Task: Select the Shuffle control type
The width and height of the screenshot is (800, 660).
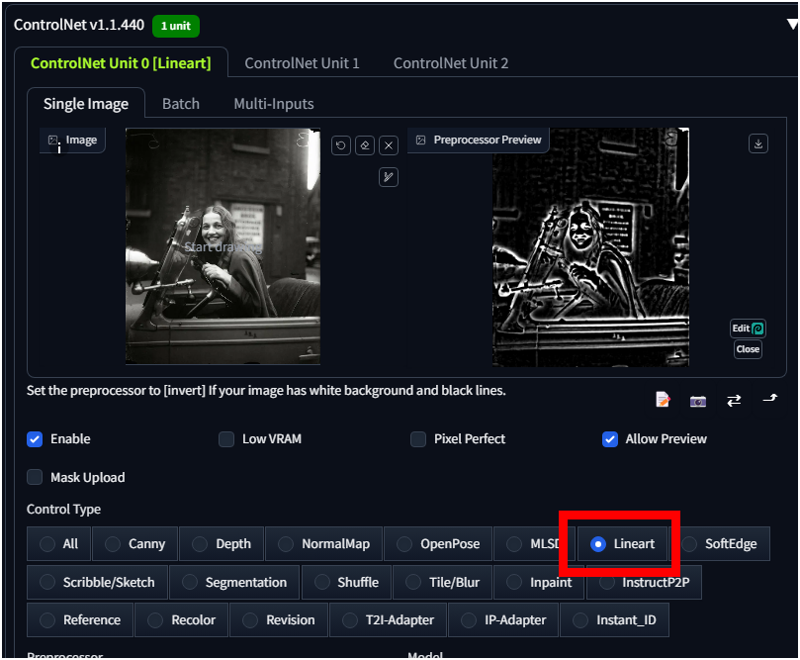Action: (x=347, y=582)
